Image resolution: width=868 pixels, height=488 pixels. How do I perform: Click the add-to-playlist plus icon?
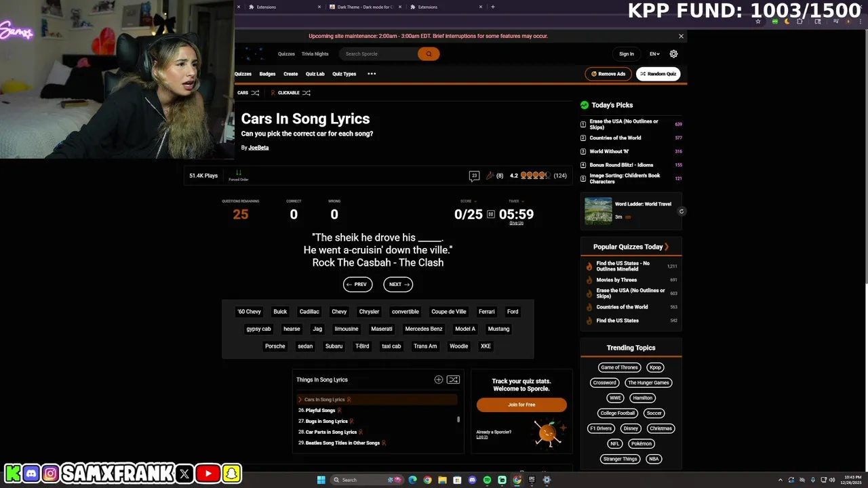(439, 380)
